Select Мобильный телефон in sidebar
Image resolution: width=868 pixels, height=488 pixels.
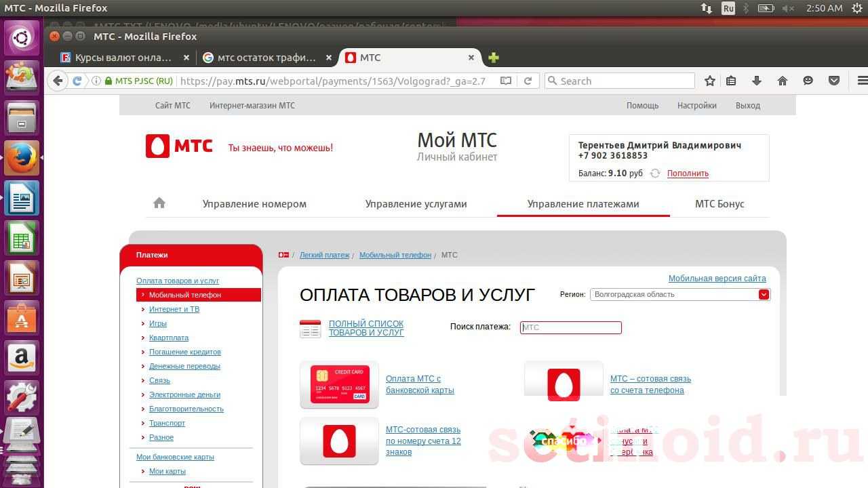coord(198,295)
